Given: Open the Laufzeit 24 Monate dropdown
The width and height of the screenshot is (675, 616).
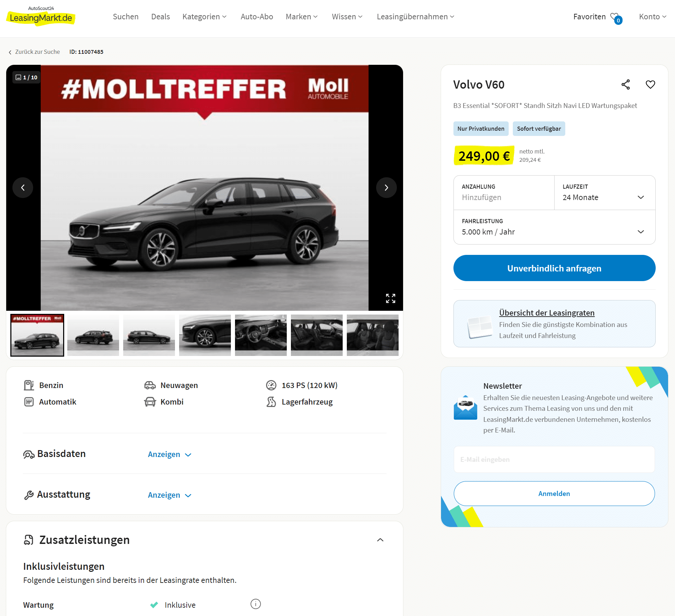Looking at the screenshot, I should click(605, 193).
